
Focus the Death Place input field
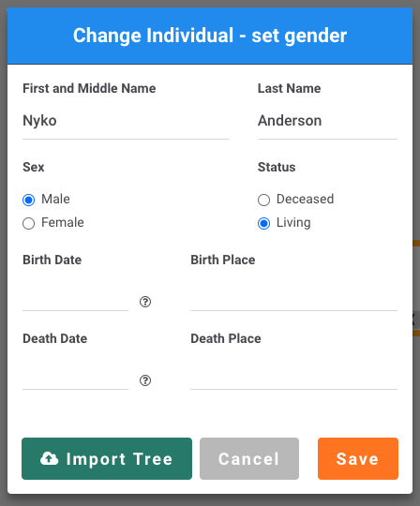click(x=293, y=376)
